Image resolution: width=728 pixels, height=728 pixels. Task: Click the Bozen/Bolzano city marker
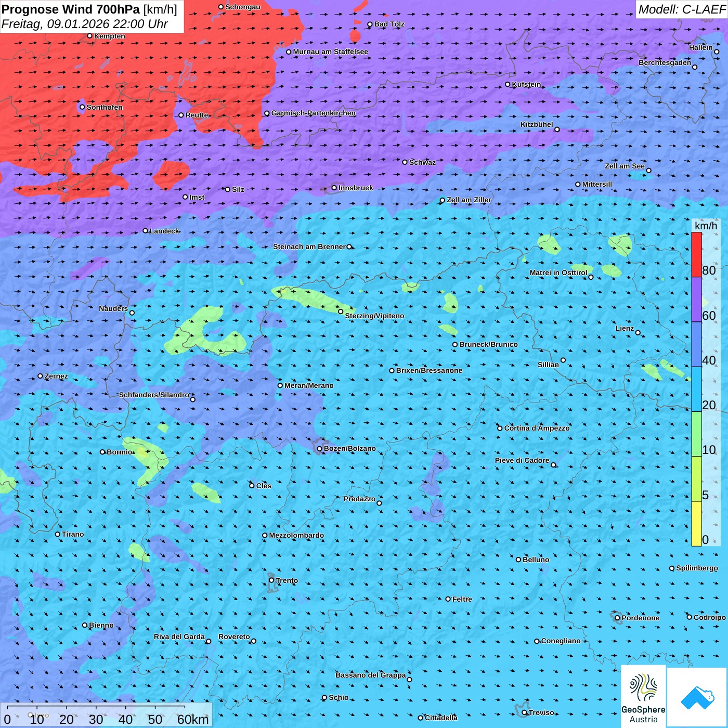319,449
